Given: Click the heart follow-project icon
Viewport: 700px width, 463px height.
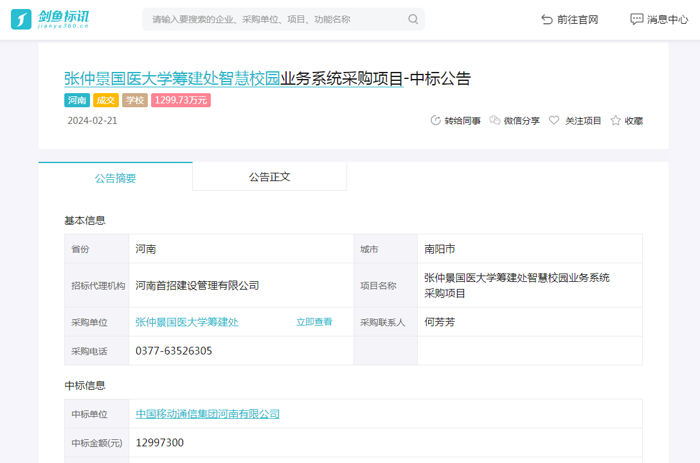Looking at the screenshot, I should 554,121.
